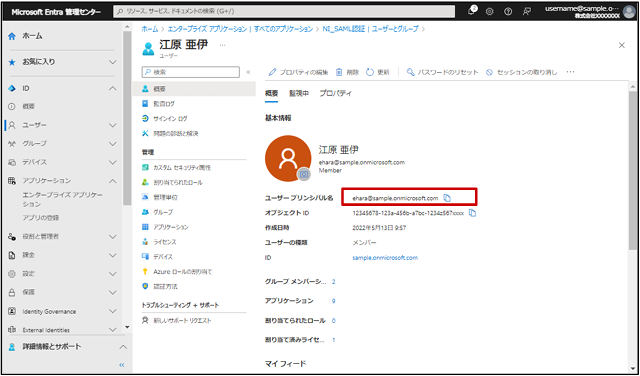
Task: Collapse 詳細情報とサポート section
Action: pos(122,347)
